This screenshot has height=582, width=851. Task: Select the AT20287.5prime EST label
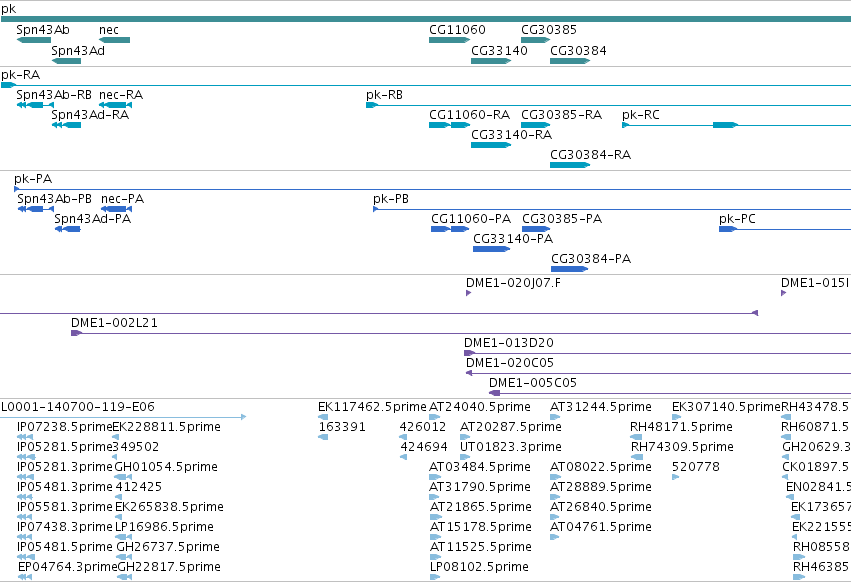[511, 427]
